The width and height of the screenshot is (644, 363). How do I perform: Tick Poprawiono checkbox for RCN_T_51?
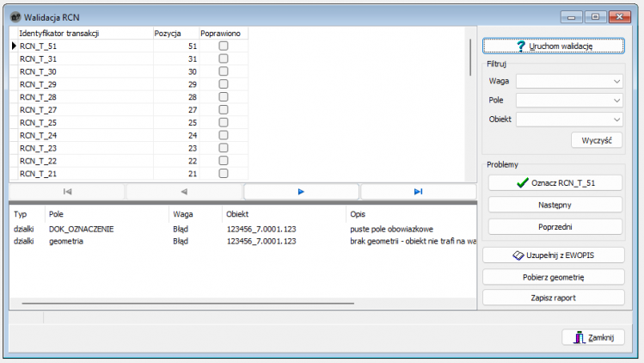(224, 46)
